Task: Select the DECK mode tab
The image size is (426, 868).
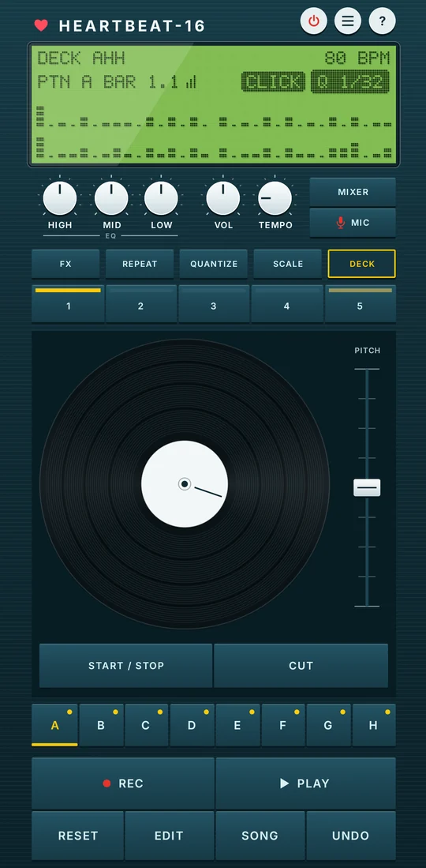Action: point(362,264)
